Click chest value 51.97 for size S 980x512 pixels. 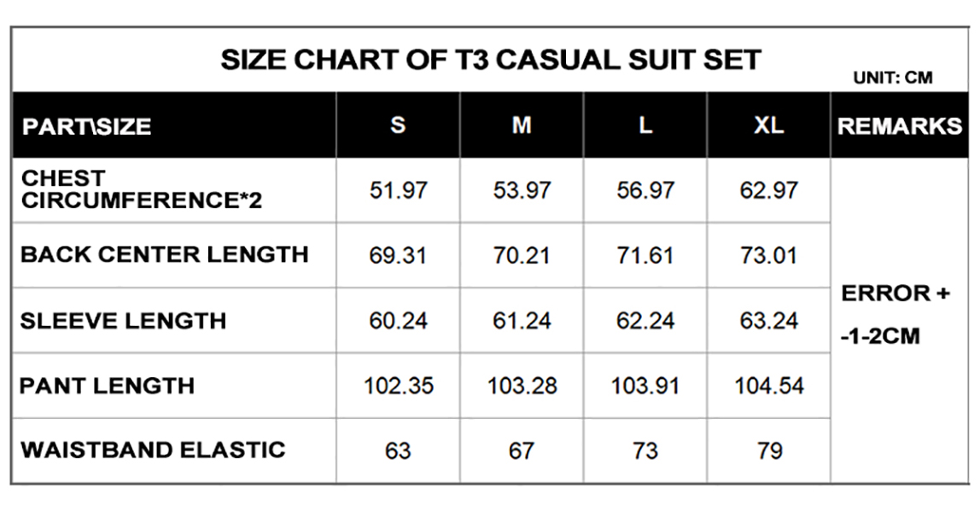[x=398, y=190]
